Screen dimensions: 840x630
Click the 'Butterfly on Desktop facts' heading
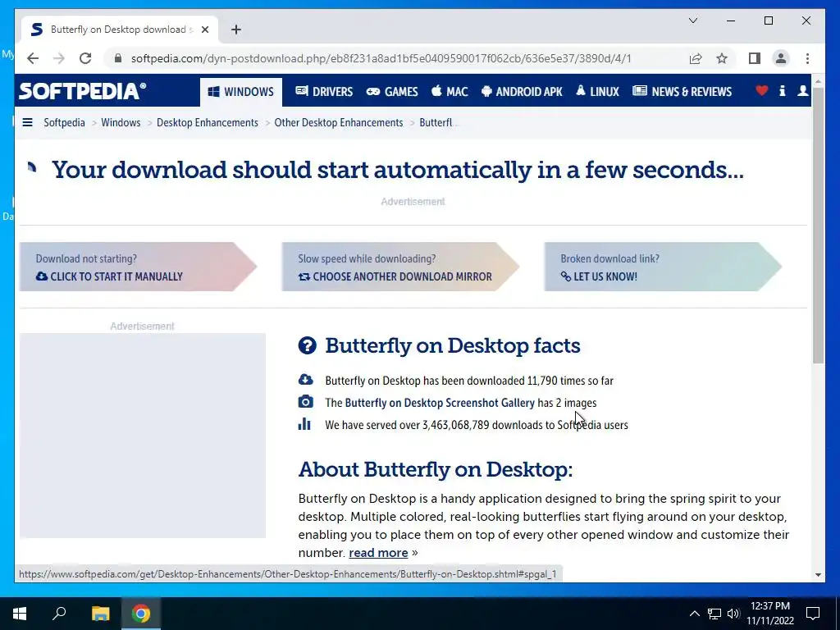(x=453, y=345)
